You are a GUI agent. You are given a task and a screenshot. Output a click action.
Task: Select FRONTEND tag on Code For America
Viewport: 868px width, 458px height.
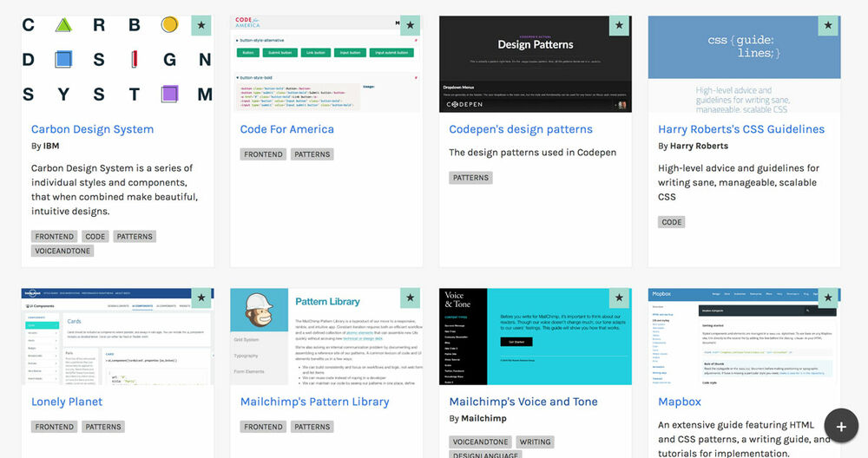tap(264, 154)
